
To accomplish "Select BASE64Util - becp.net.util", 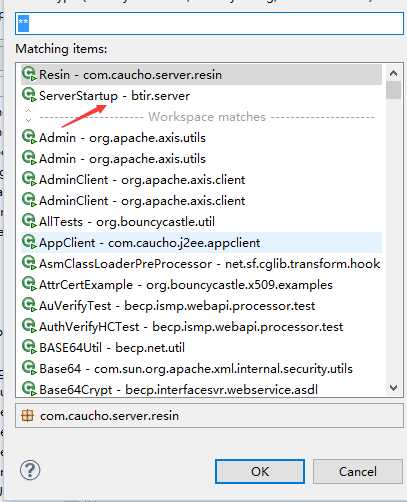I will coord(201,348).
